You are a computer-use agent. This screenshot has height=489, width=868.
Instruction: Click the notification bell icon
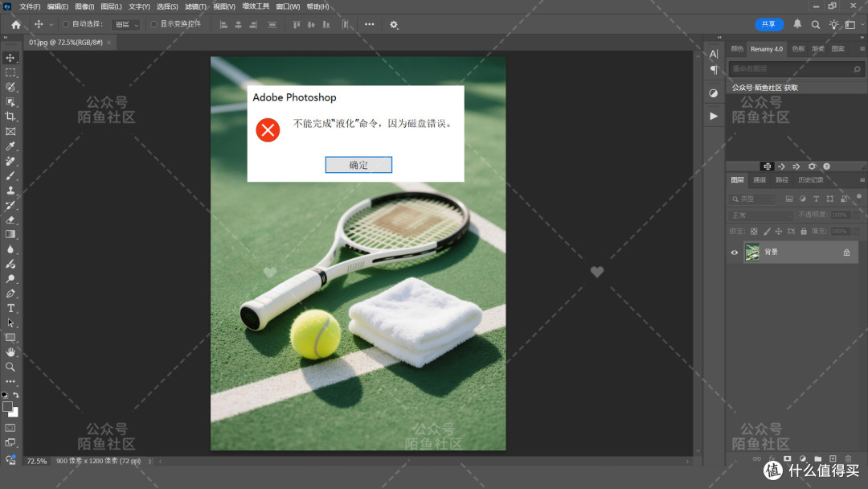point(797,24)
